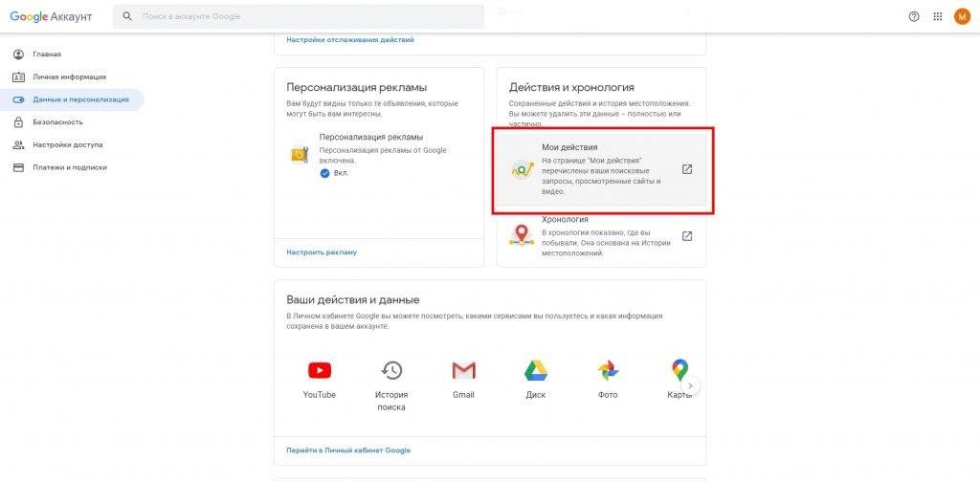This screenshot has width=980, height=482.
Task: Click the Help question mark icon
Action: pos(913,16)
